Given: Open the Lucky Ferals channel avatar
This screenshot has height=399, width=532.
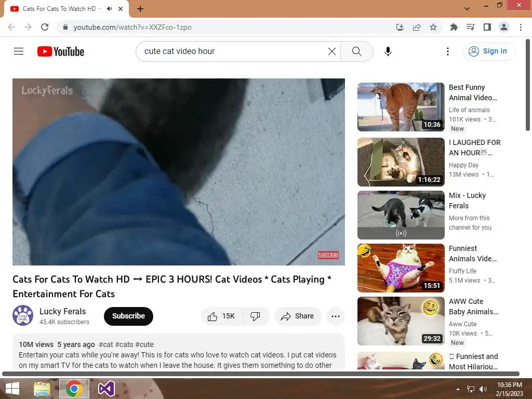Looking at the screenshot, I should (x=23, y=315).
